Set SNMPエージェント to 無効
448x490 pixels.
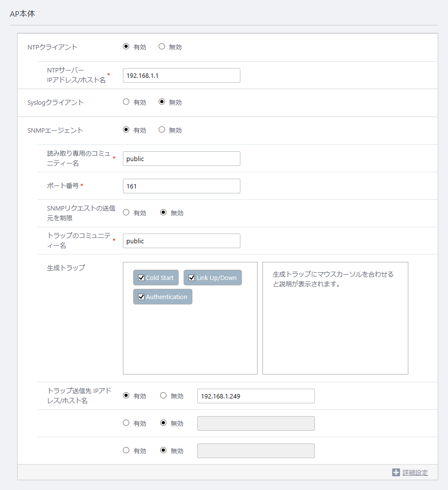[162, 130]
